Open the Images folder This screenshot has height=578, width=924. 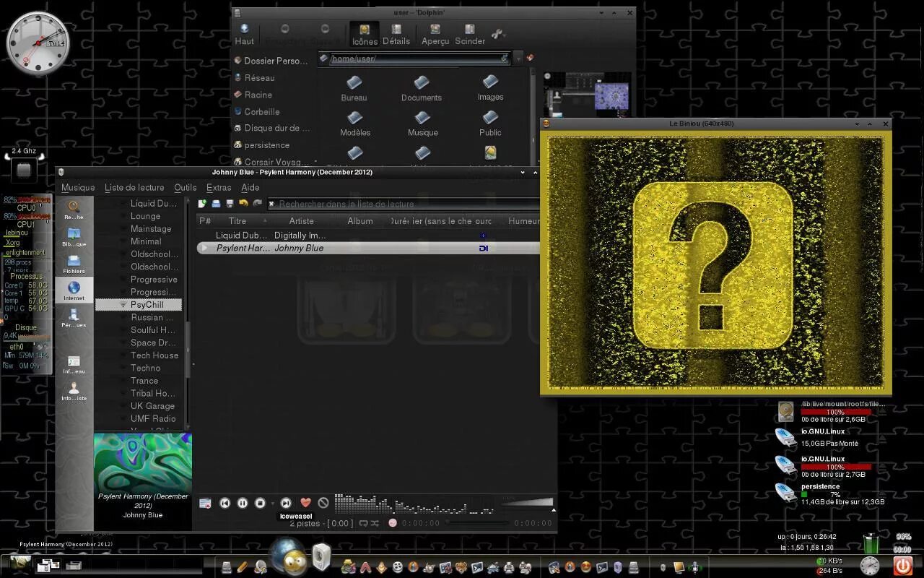pos(490,88)
